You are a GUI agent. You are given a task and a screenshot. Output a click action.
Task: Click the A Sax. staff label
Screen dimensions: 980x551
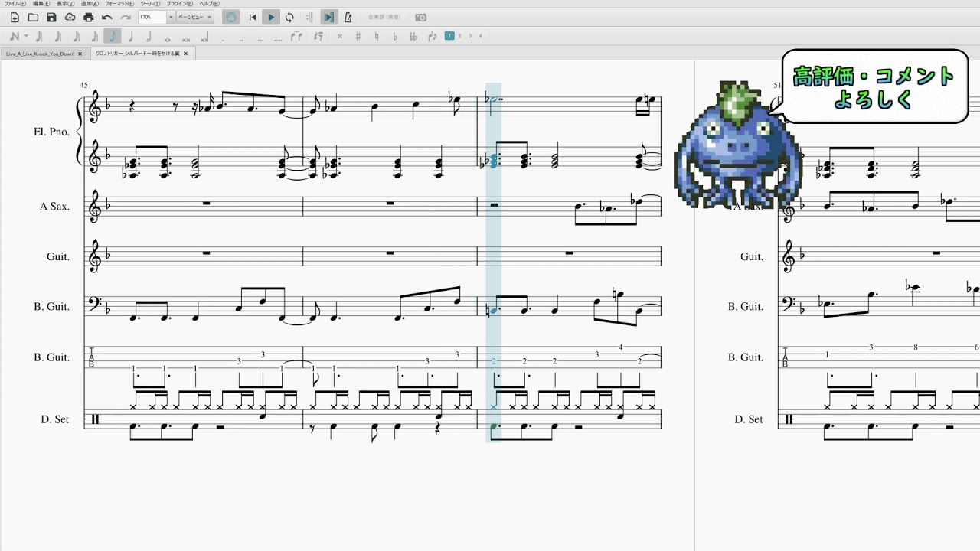[54, 207]
